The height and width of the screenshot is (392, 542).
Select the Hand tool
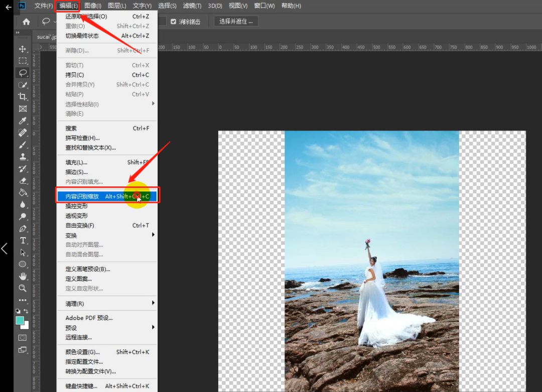(23, 276)
